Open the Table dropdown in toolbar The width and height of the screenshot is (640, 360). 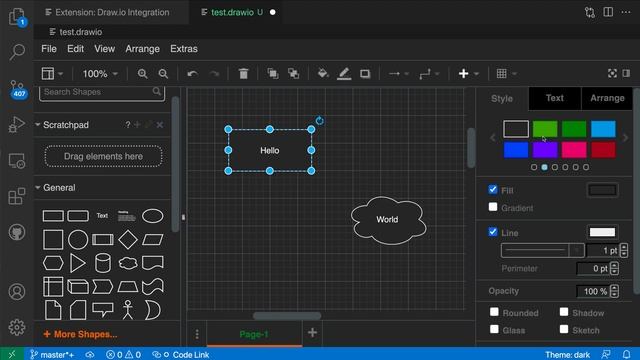tap(507, 74)
